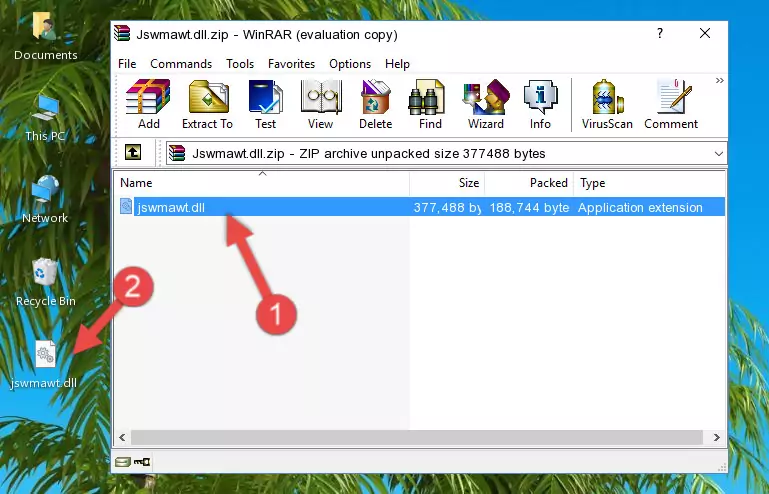Viewport: 769px width, 494px height.
Task: Sort by the Name column header
Action: tap(262, 183)
